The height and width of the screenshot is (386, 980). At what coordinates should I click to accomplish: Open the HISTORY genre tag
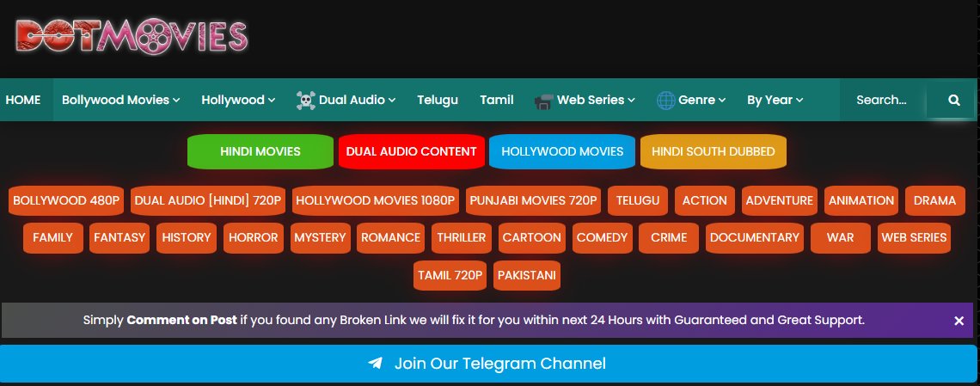pyautogui.click(x=187, y=237)
